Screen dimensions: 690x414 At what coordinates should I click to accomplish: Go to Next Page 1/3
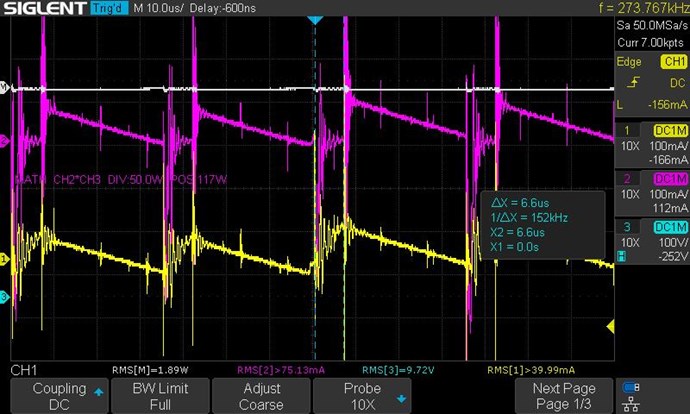click(x=564, y=396)
